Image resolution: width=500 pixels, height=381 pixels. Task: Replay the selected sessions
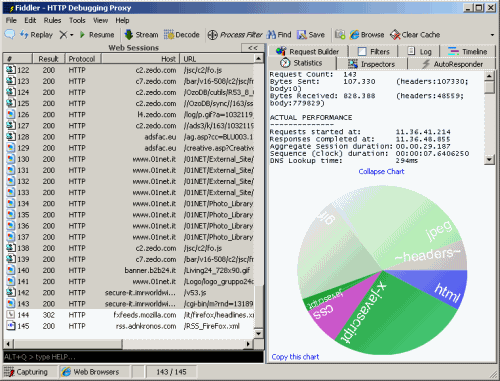36,35
